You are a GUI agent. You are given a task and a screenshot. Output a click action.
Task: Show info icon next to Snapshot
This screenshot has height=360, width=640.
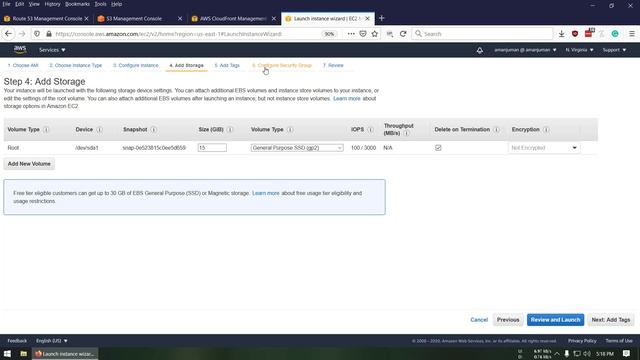pos(153,129)
